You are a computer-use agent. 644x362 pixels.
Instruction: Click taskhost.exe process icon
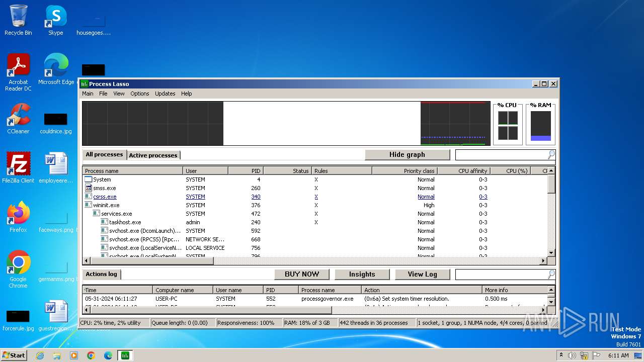click(105, 222)
